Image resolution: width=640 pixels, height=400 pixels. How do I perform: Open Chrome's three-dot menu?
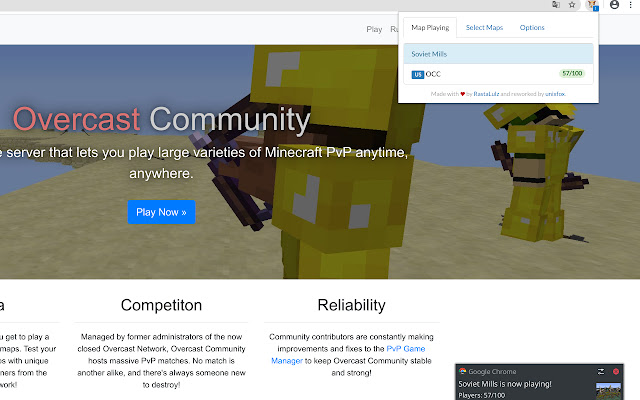coord(631,4)
